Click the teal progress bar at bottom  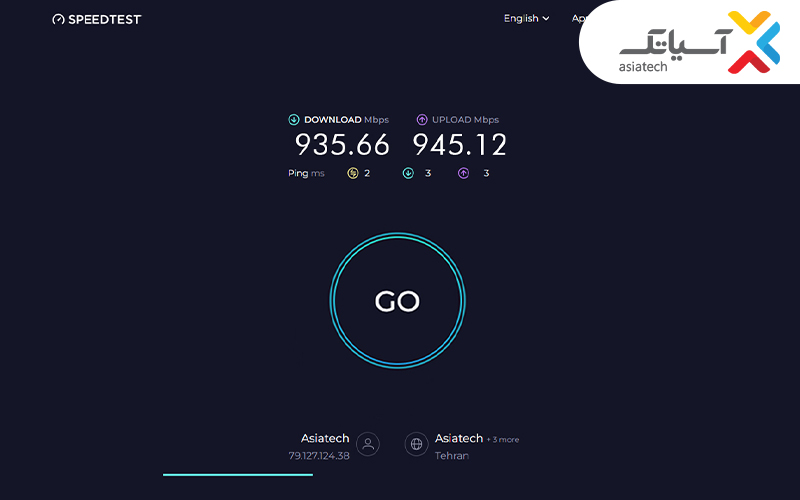238,474
